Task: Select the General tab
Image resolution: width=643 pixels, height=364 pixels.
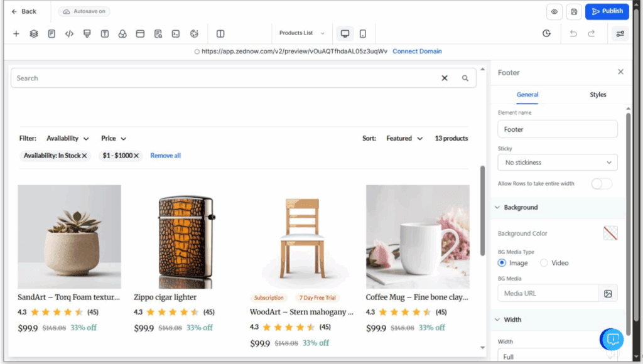Action: pos(527,95)
